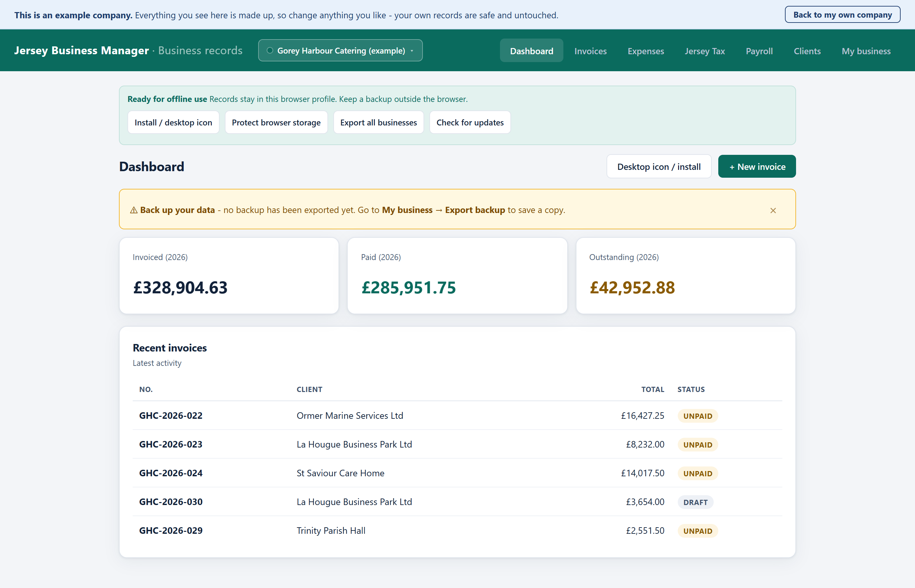Click the Recent invoices heading
Image resolution: width=915 pixels, height=588 pixels.
(170, 348)
